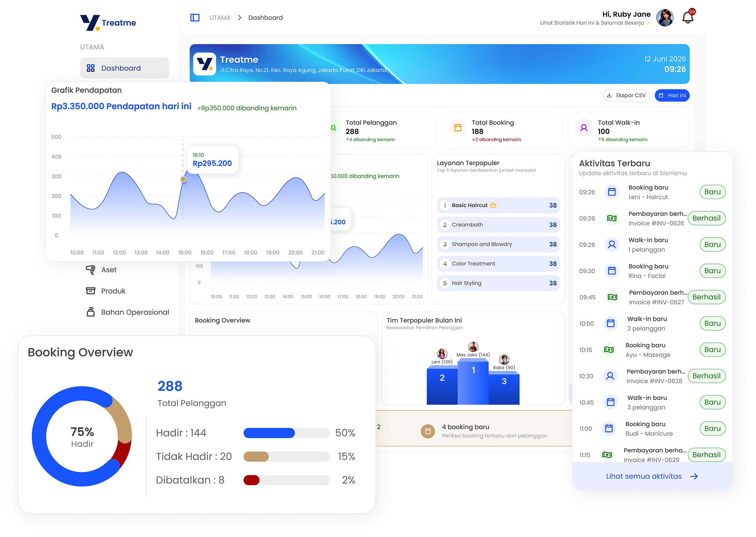Click the Total Walk-in person icon
The width and height of the screenshot is (756, 537).
584,128
